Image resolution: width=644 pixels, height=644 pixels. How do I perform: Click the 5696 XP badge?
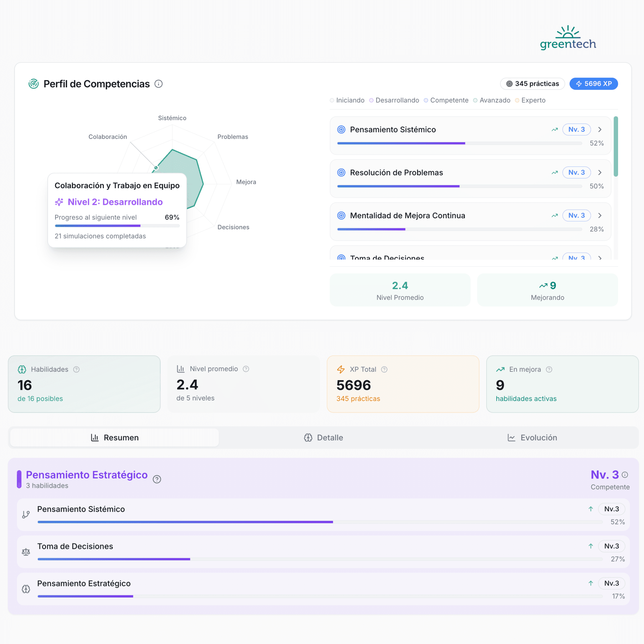click(593, 84)
